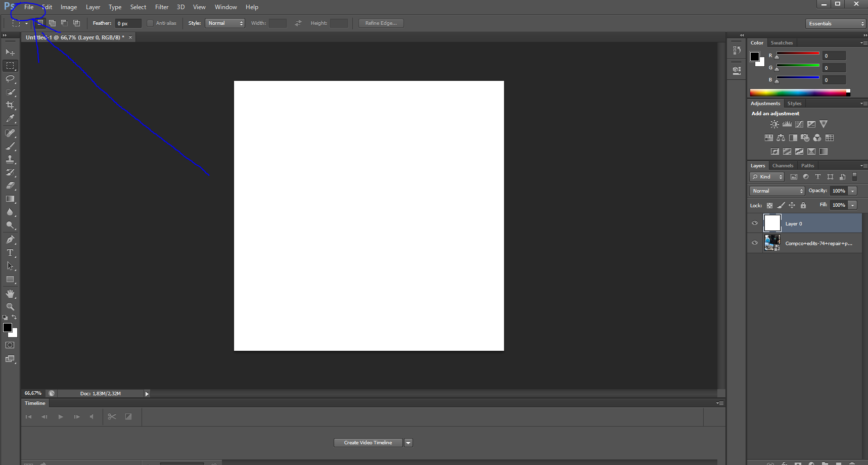The height and width of the screenshot is (465, 868).
Task: Open the Essentials workspace dropdown
Action: [836, 24]
